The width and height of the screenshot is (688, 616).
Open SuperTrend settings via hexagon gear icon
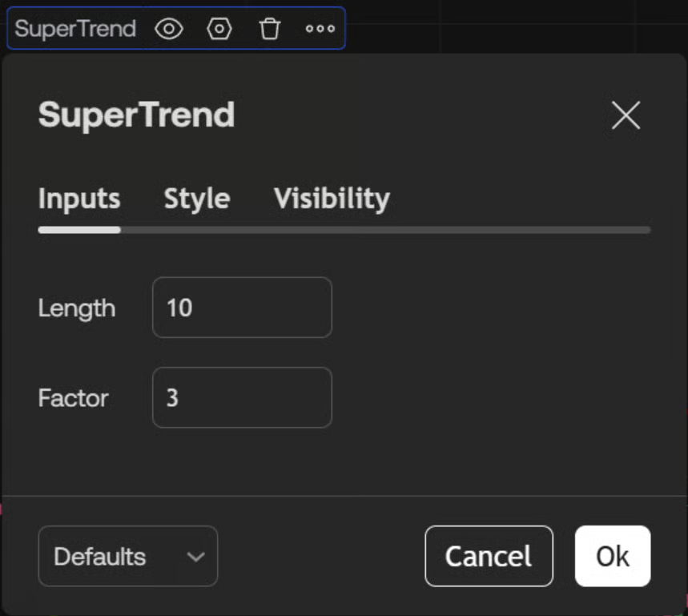219,29
